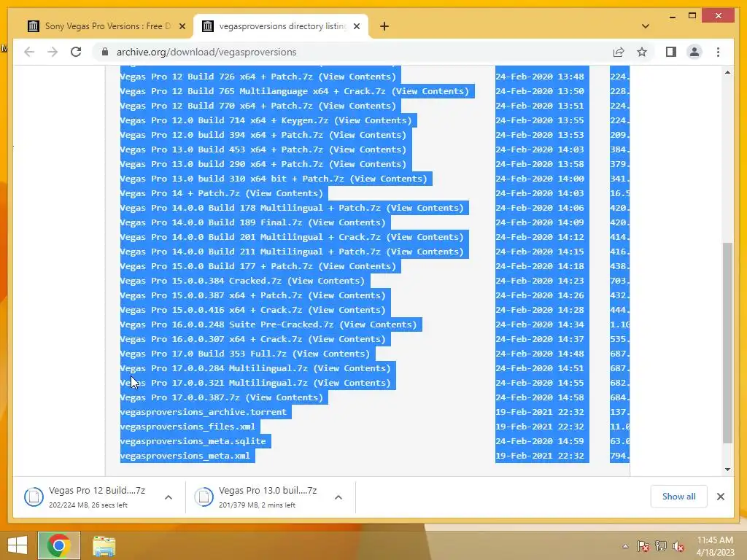Download Vegas Pro 14.0.0 Build 211 Multilingual.7z
The image size is (747, 560).
point(250,252)
